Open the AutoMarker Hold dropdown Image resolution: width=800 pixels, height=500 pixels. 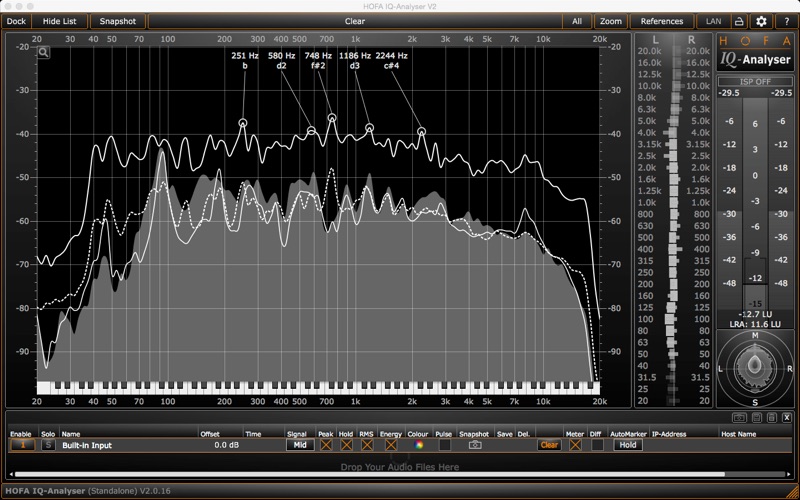point(628,445)
